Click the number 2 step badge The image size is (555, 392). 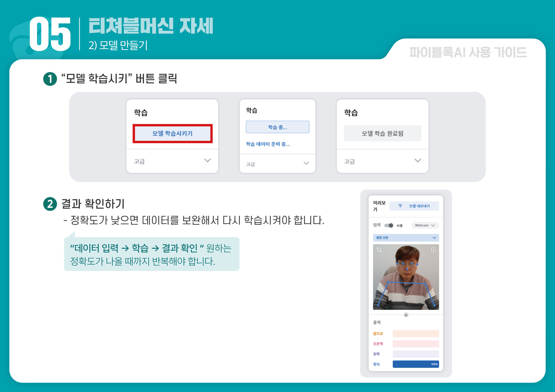(x=50, y=204)
